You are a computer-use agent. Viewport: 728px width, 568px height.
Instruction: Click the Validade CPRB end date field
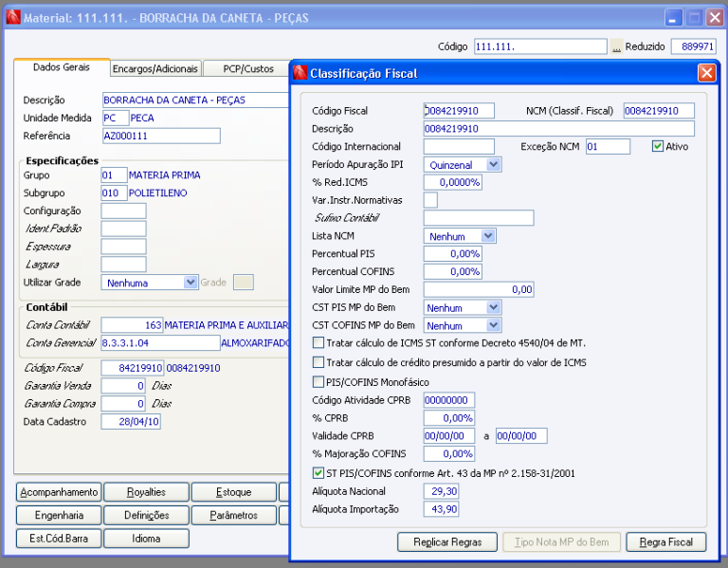click(x=521, y=435)
